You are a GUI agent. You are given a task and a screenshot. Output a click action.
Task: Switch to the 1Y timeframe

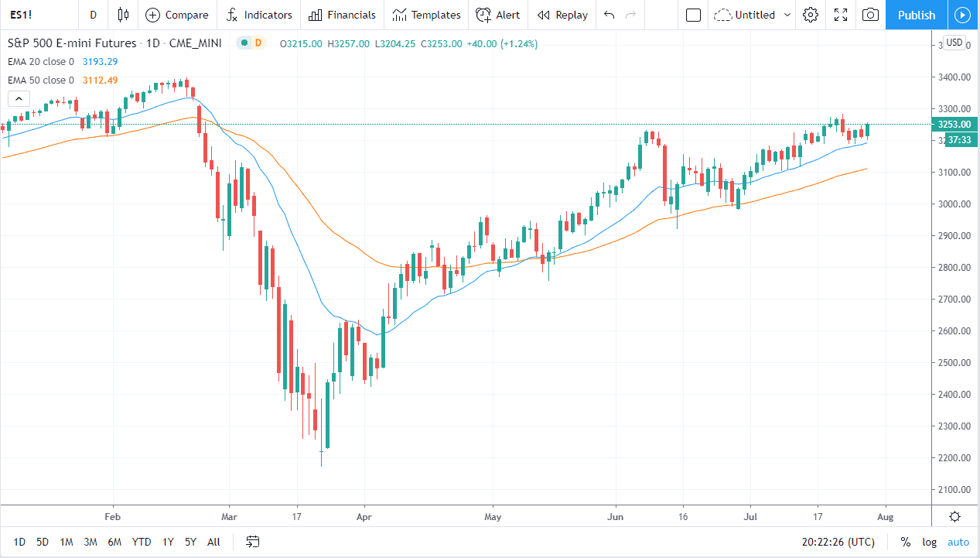coord(167,542)
